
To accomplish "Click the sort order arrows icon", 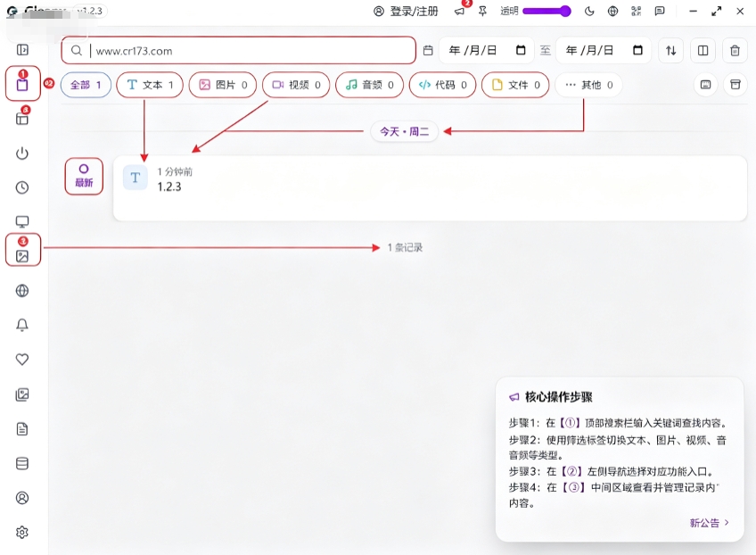I will 670,50.
